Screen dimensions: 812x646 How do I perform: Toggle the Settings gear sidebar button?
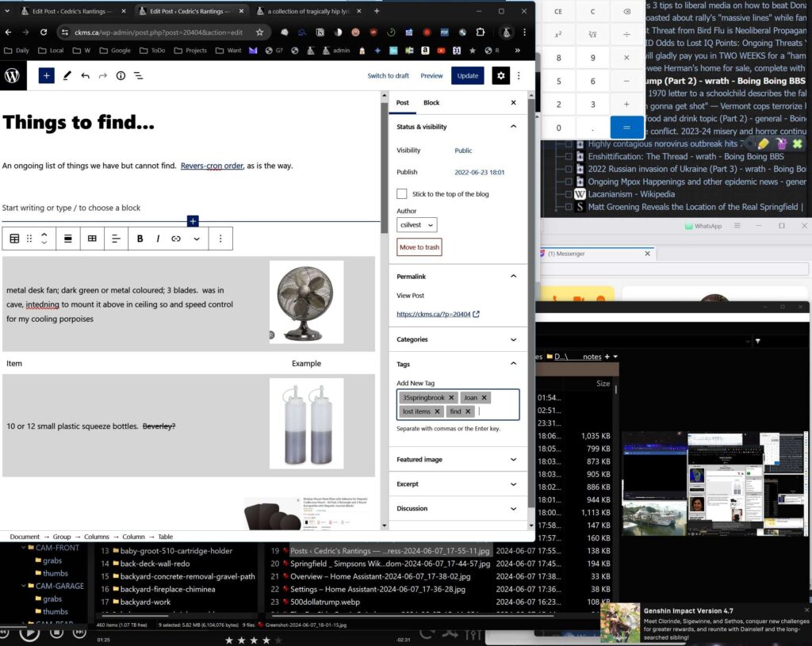500,76
